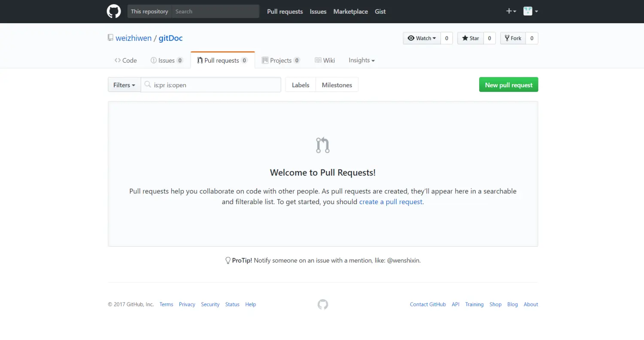
Task: Open the Watch dropdown button
Action: pyautogui.click(x=422, y=38)
